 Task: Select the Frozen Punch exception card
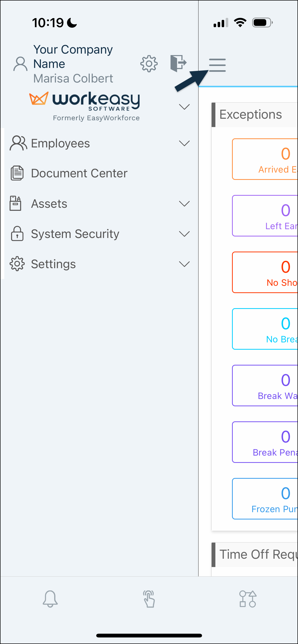tap(265, 499)
